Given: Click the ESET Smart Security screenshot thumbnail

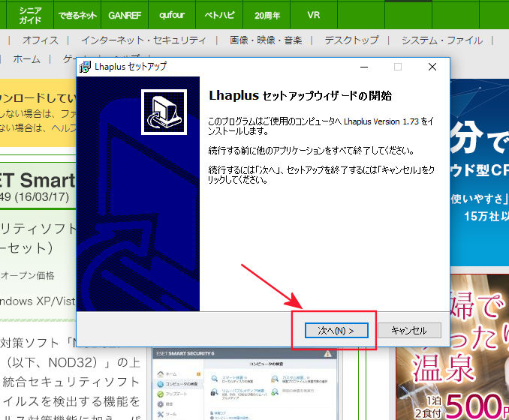Looking at the screenshot, I should 245,384.
